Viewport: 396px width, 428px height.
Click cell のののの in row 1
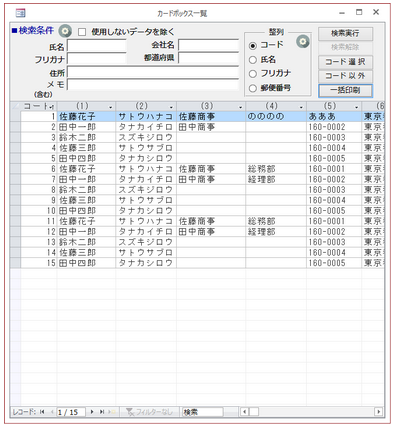point(276,116)
